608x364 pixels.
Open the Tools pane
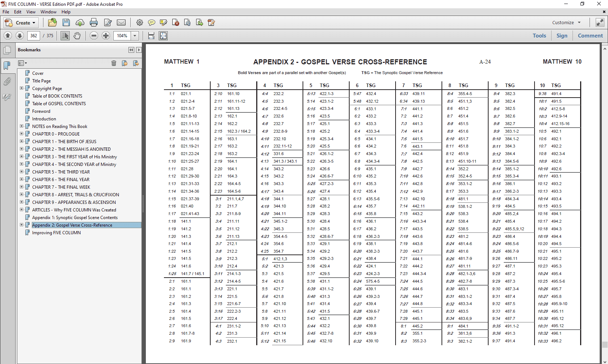pyautogui.click(x=539, y=35)
